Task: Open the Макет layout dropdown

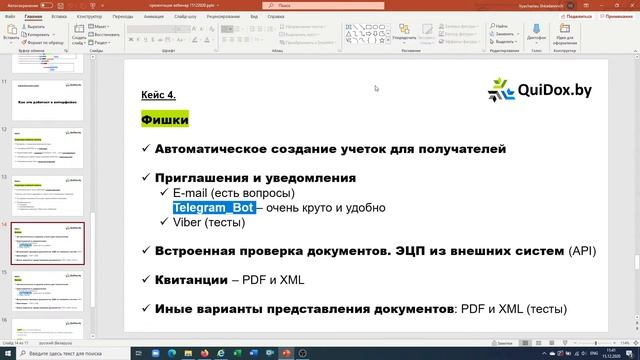Action: 99,27
